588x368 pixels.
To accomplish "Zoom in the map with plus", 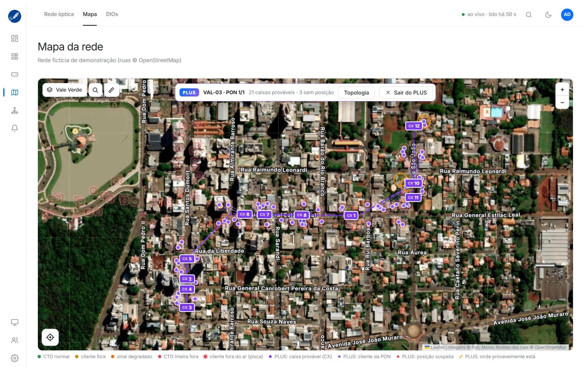I will pos(562,90).
